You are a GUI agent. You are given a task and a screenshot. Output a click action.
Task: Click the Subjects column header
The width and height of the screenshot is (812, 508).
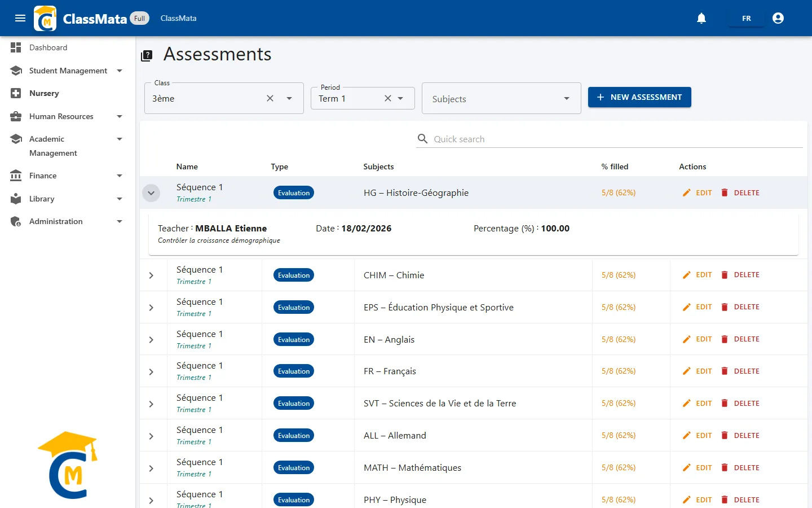[378, 167]
